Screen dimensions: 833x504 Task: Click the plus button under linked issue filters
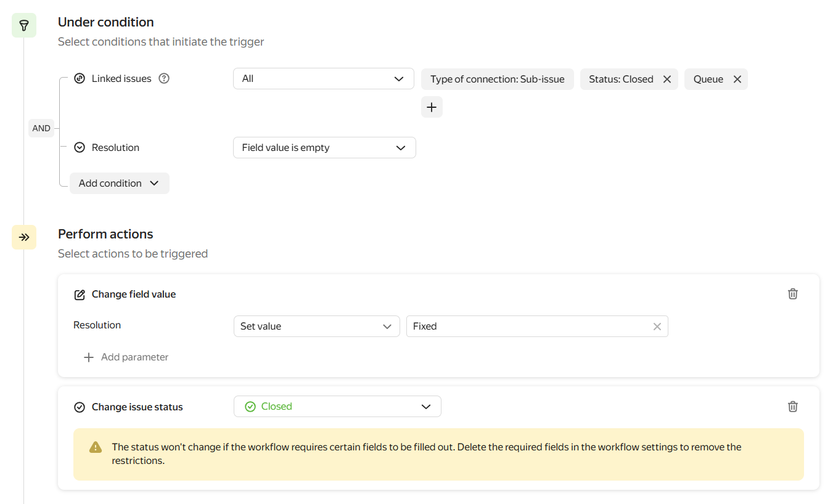click(432, 107)
